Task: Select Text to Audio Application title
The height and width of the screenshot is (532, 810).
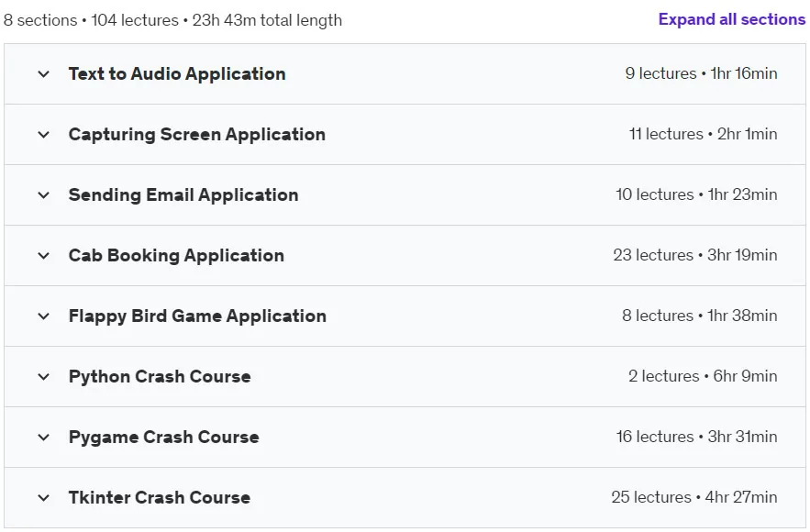Action: tap(177, 74)
